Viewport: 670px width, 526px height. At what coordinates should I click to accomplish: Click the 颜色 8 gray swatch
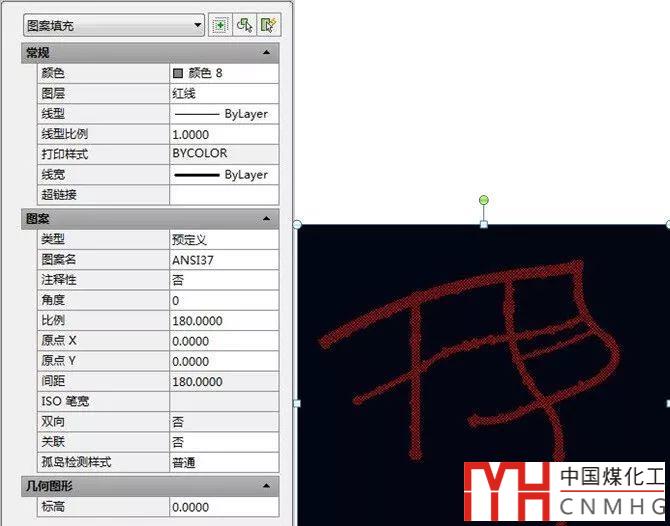[x=178, y=73]
